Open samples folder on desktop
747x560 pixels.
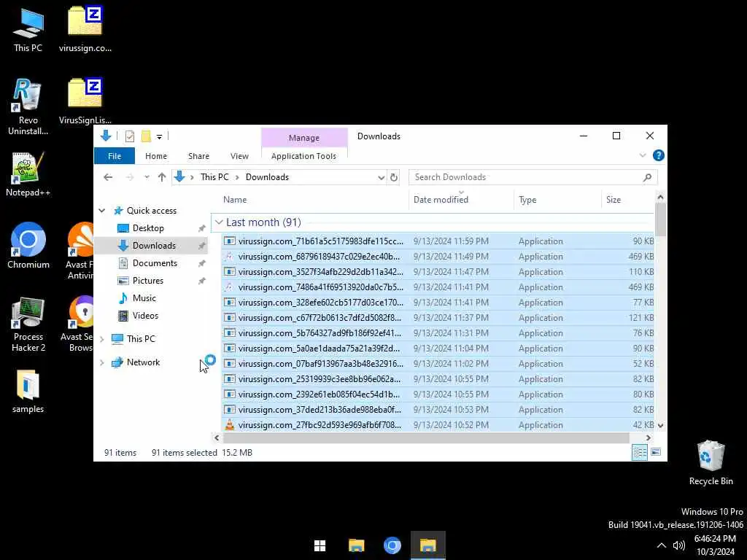pyautogui.click(x=28, y=392)
